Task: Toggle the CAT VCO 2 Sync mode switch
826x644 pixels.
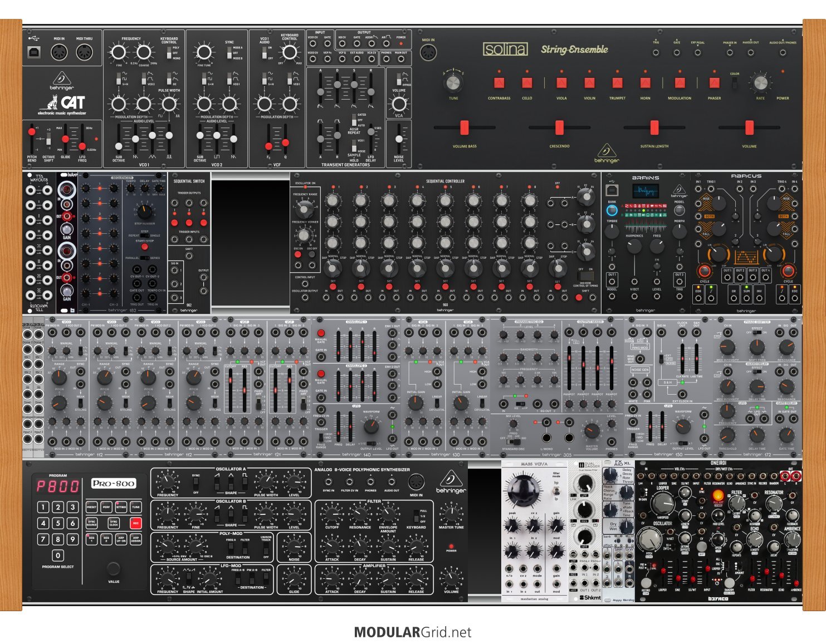Action: 229,53
